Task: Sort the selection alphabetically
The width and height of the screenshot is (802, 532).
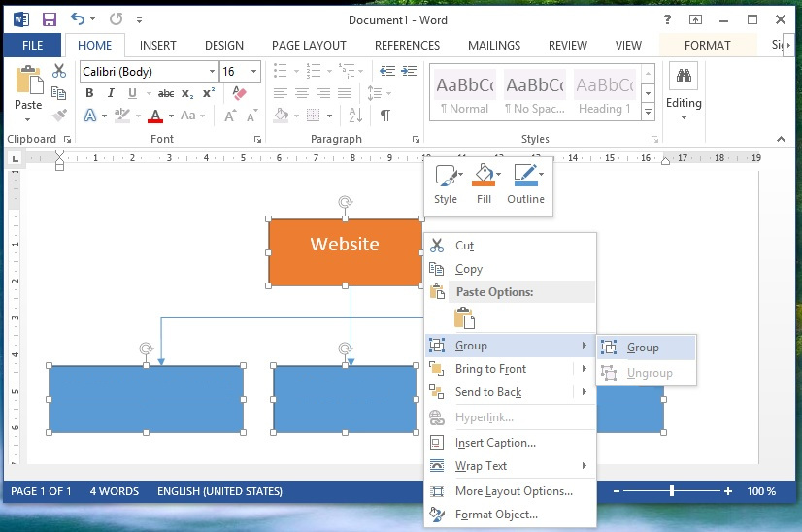Action: point(355,116)
